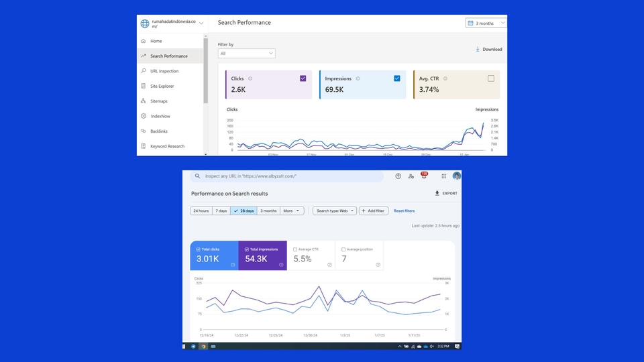This screenshot has height=362, width=644.
Task: Expand the Search type: Web dropdown
Action: pyautogui.click(x=334, y=211)
